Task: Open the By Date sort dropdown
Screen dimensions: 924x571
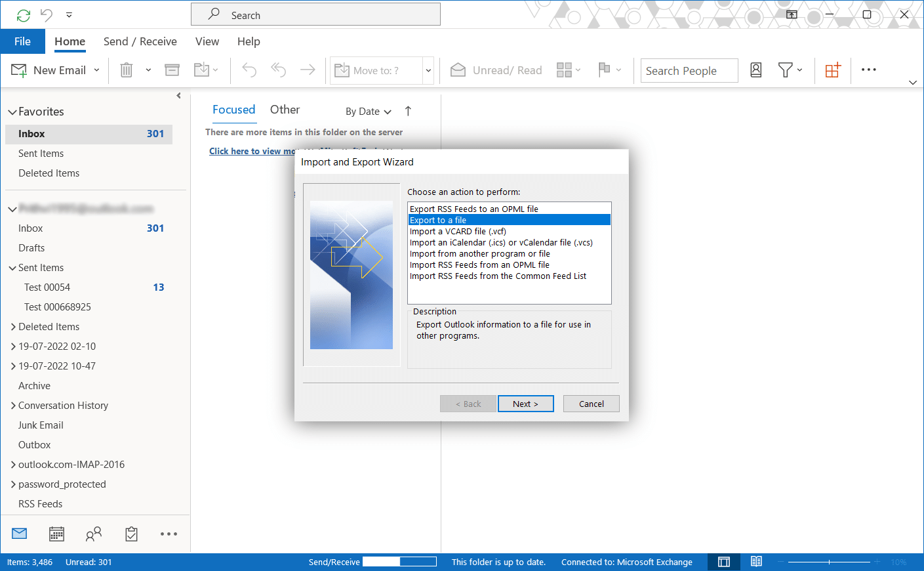Action: 369,112
